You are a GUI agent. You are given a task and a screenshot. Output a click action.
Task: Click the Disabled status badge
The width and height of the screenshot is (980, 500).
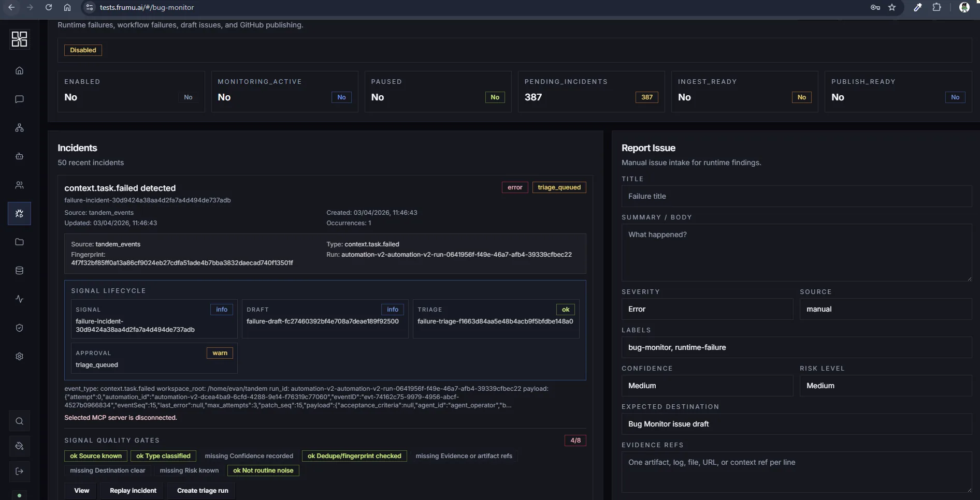[x=83, y=50]
